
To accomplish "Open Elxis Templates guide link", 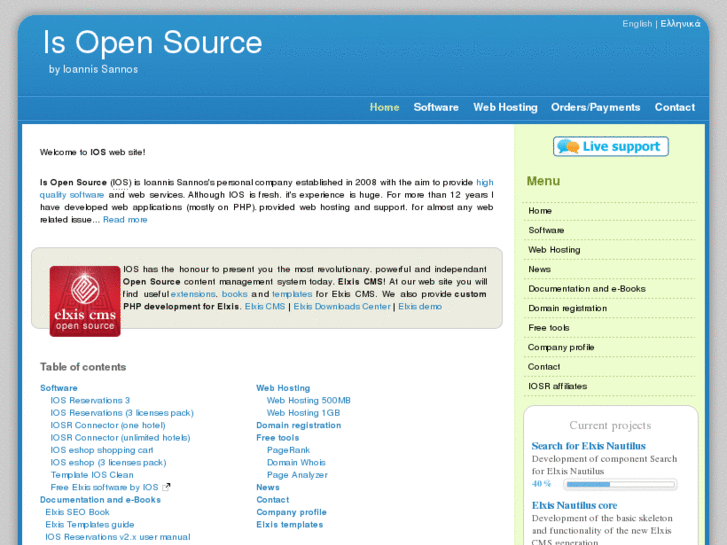I will tap(89, 525).
